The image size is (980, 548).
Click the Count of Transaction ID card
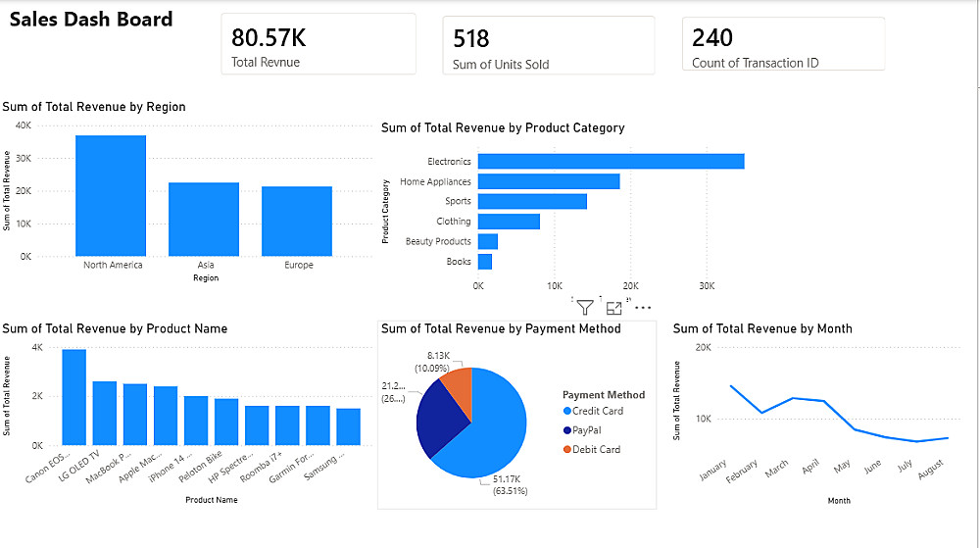click(x=783, y=44)
